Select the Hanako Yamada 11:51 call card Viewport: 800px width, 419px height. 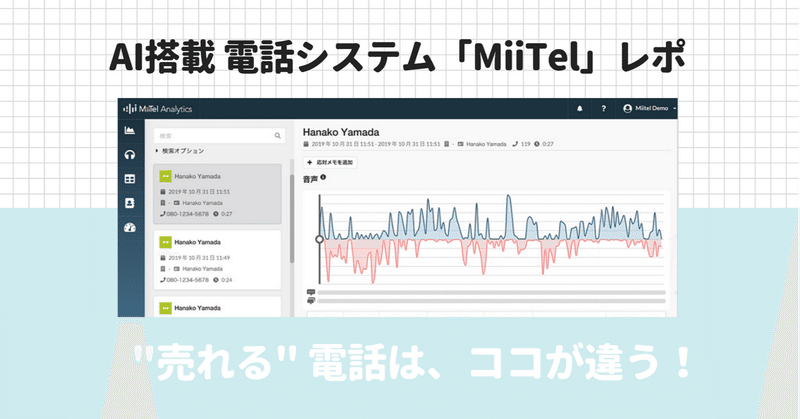(x=217, y=194)
